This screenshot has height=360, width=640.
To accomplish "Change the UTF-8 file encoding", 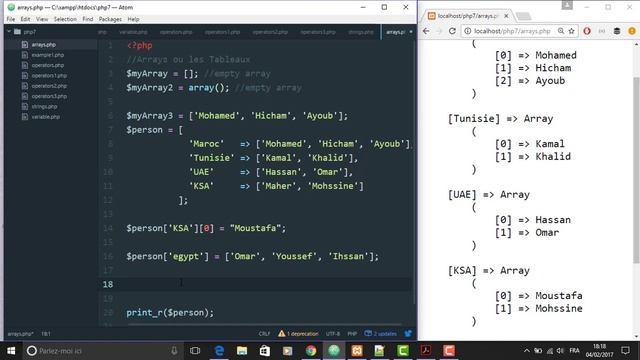I will 333,334.
